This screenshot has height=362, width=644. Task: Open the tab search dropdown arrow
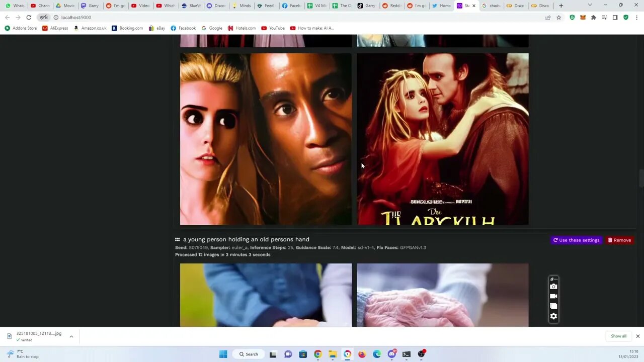(x=590, y=6)
